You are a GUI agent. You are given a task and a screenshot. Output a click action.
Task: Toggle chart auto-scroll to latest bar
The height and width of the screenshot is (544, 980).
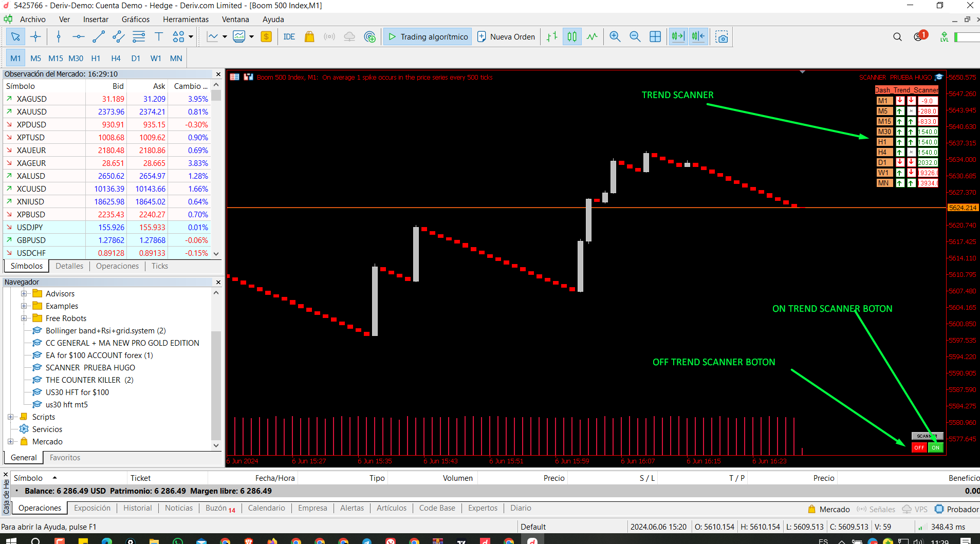point(678,37)
